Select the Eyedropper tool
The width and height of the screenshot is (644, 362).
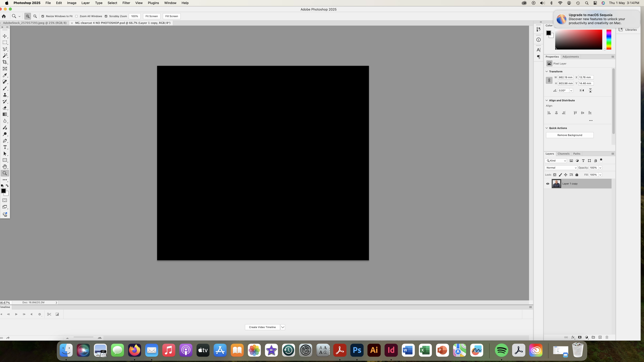click(5, 75)
